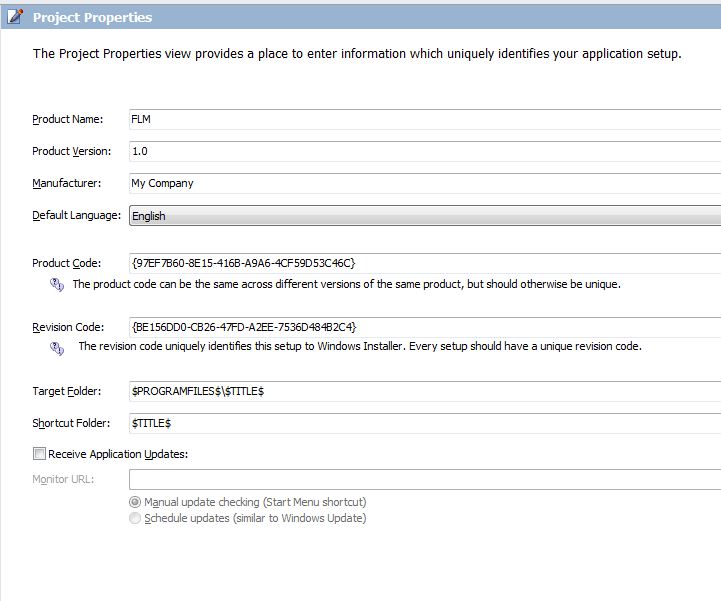Enable Receive Application Updates checkbox
This screenshot has height=601, width=721.
tap(40, 454)
